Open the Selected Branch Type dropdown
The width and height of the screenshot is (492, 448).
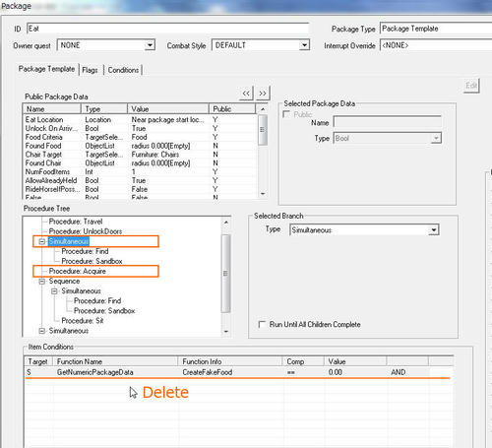coord(434,230)
